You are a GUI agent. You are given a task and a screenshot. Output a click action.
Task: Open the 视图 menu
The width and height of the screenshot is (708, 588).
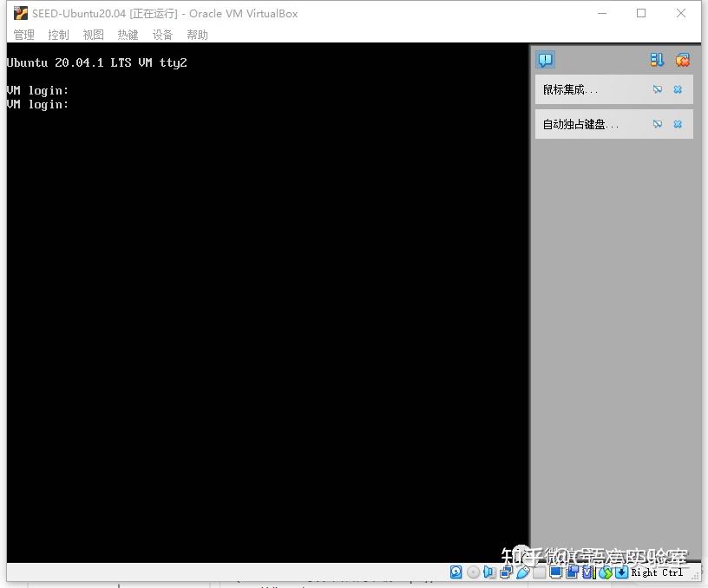[x=94, y=35]
